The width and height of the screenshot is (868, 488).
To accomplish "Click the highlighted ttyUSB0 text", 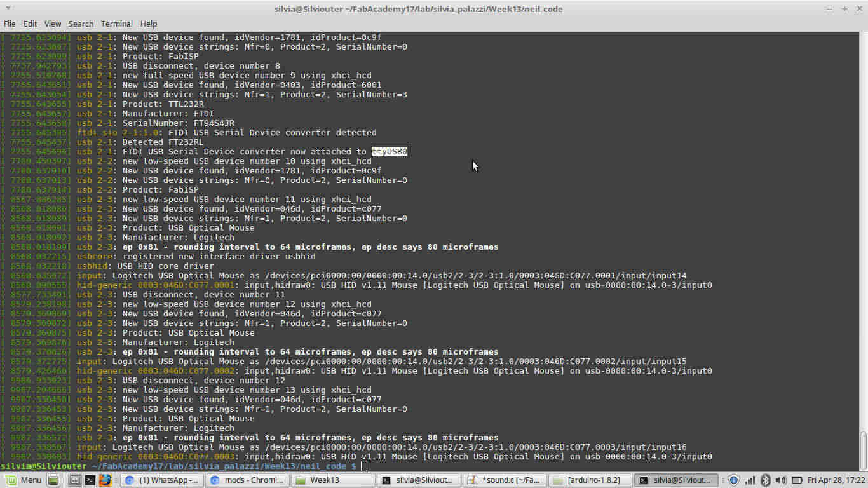I will (390, 152).
